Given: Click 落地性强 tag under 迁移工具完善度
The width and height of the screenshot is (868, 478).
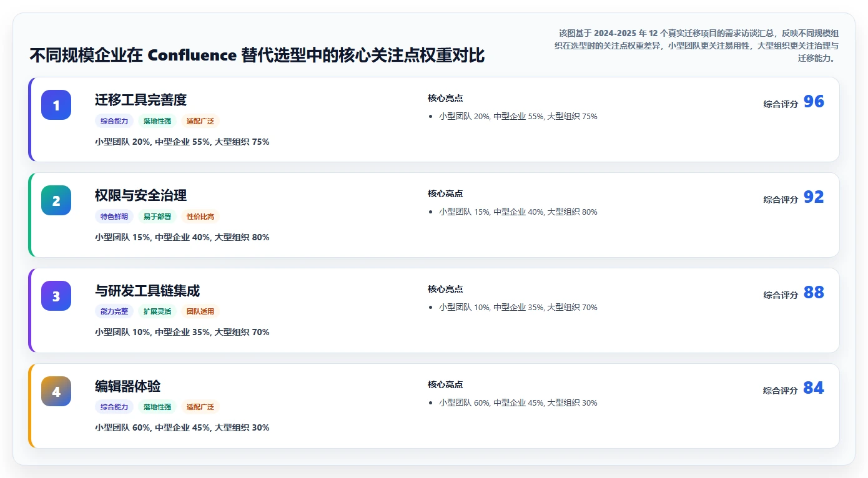Looking at the screenshot, I should 157,121.
